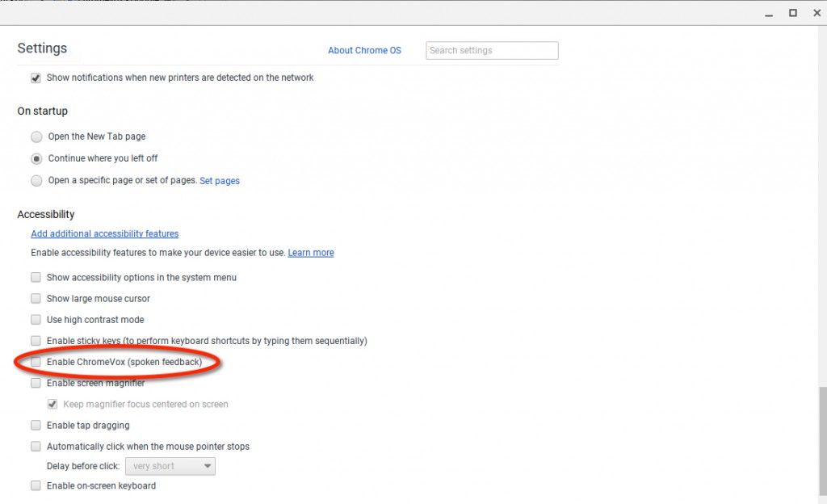The width and height of the screenshot is (827, 504).
Task: Click the Learn more link
Action: point(310,252)
